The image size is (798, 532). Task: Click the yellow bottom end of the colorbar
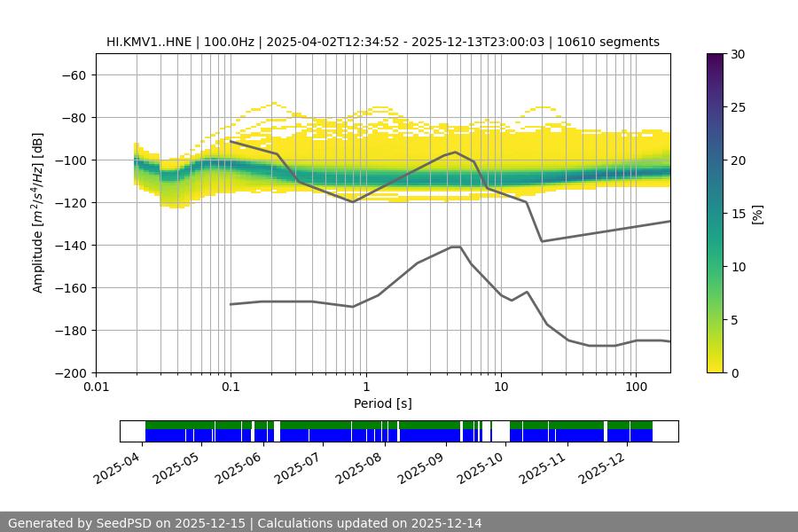click(x=716, y=368)
